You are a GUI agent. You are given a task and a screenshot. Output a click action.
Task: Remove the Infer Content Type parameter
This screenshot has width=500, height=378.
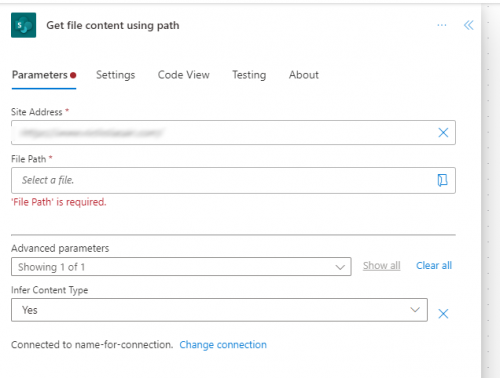pos(443,313)
